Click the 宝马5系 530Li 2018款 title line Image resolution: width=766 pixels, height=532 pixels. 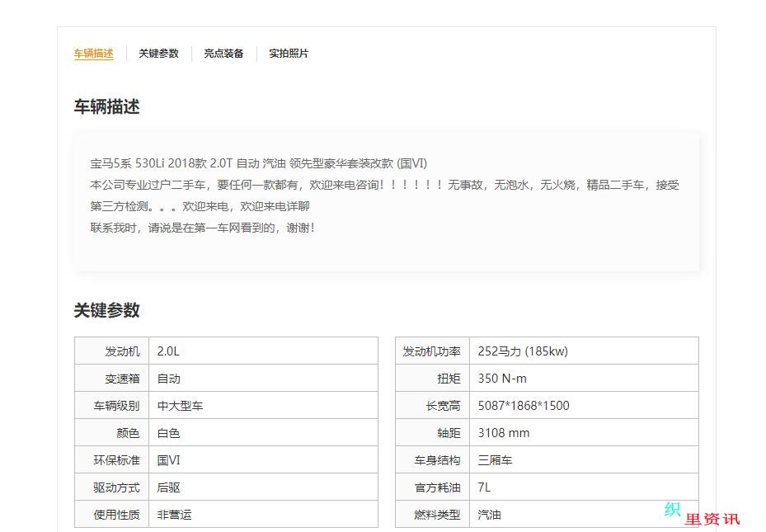pos(258,163)
